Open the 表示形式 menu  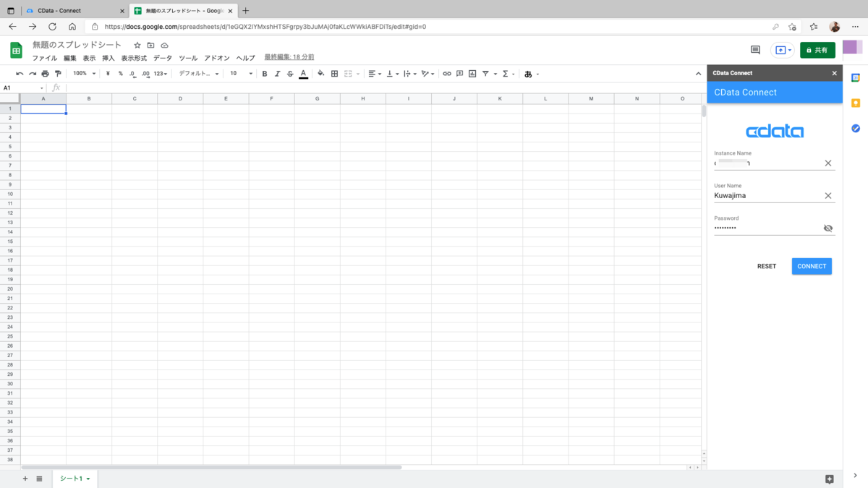tap(134, 58)
